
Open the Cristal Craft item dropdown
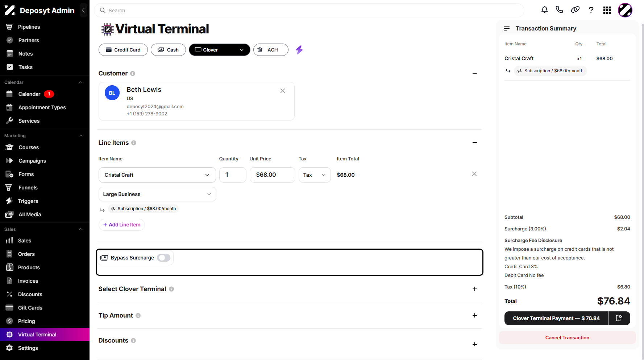click(x=157, y=175)
